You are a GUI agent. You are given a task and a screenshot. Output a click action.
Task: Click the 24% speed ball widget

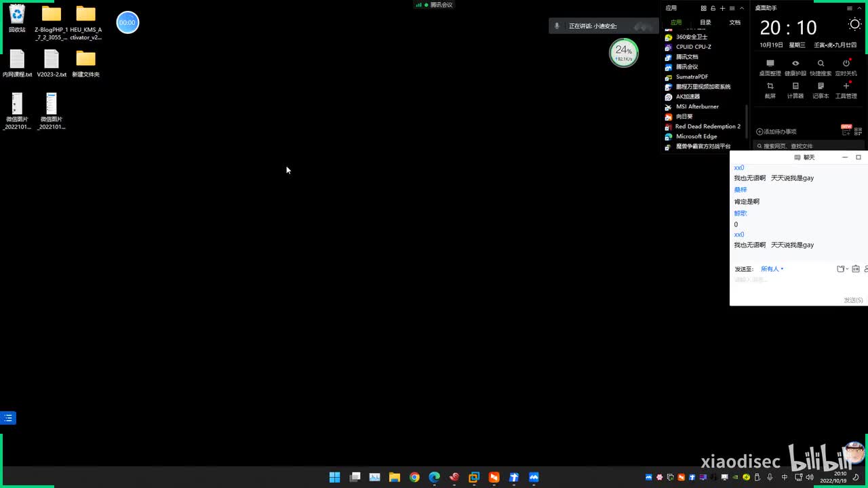(623, 53)
